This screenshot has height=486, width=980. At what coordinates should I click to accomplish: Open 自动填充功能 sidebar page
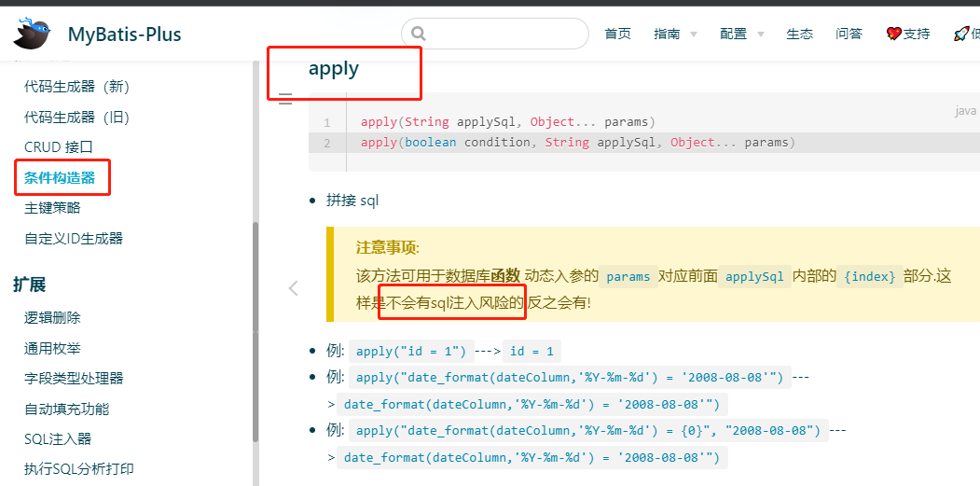pyautogui.click(x=67, y=410)
